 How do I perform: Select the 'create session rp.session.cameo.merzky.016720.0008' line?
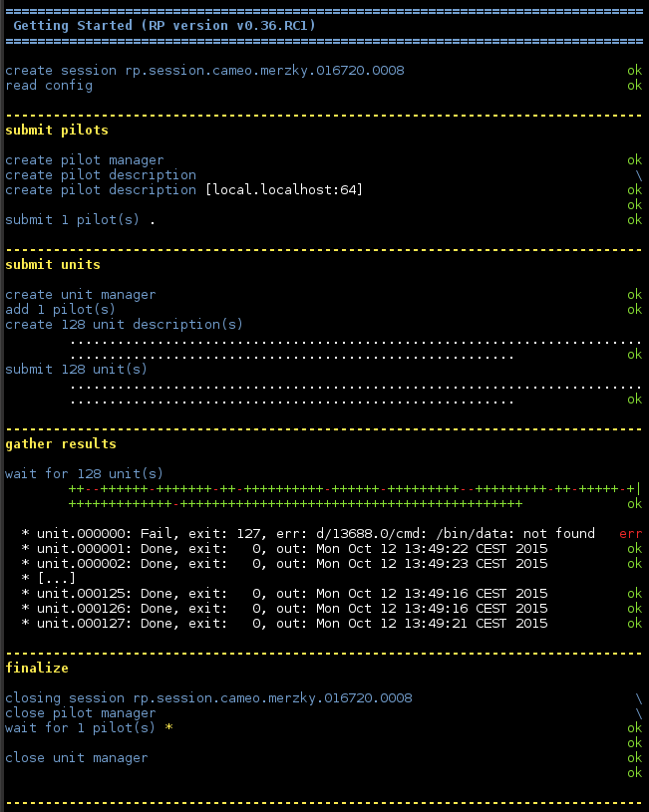click(x=204, y=71)
